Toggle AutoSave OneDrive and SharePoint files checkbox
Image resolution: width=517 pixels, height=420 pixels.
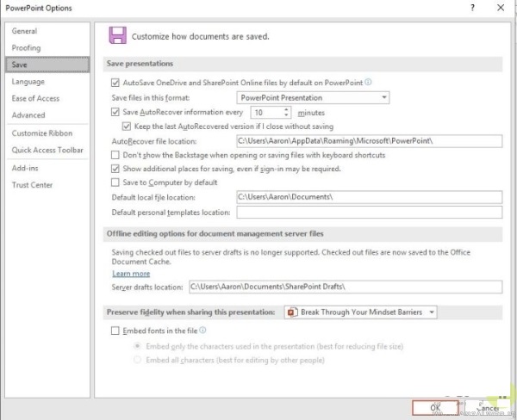(116, 83)
